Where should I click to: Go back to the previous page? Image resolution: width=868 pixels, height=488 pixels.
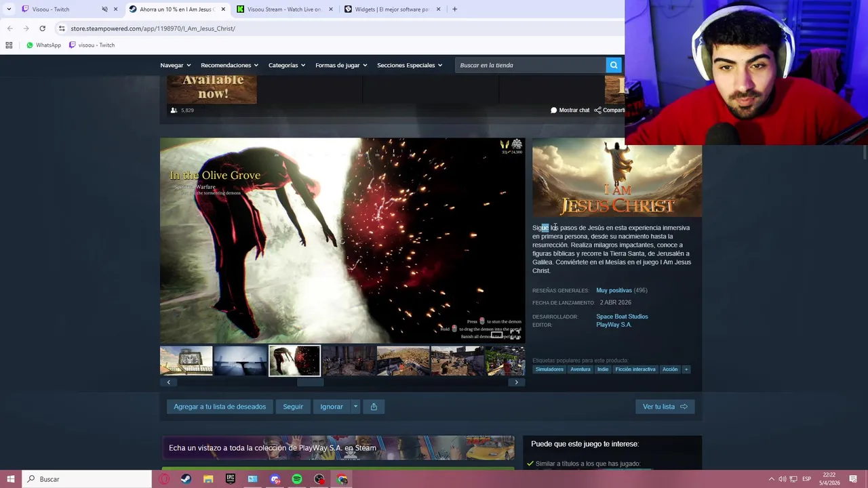point(9,28)
